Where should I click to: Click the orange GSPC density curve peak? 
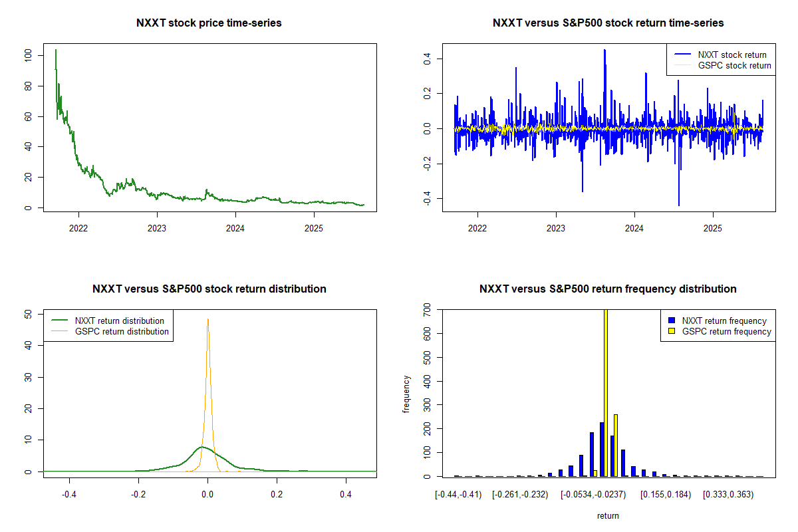coord(207,321)
